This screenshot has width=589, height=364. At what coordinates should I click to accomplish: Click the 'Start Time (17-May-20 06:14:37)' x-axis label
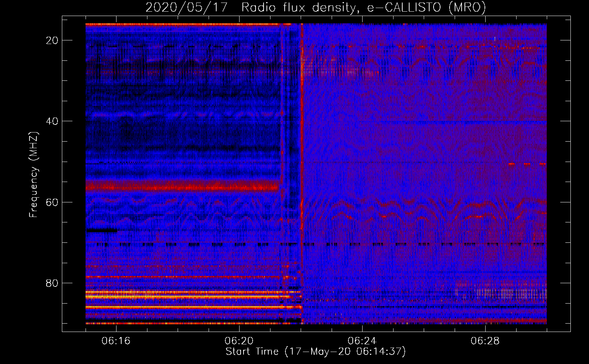(316, 352)
